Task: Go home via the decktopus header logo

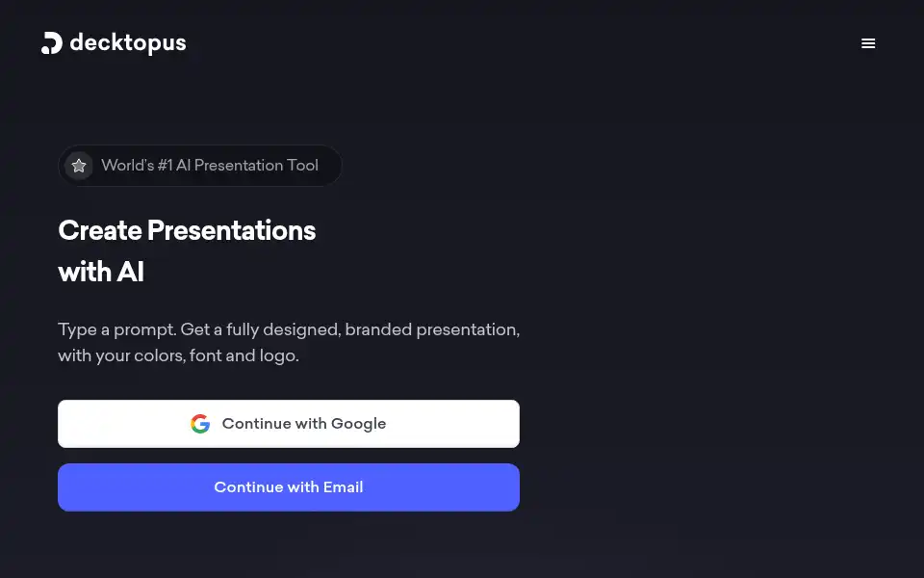Action: click(x=114, y=43)
